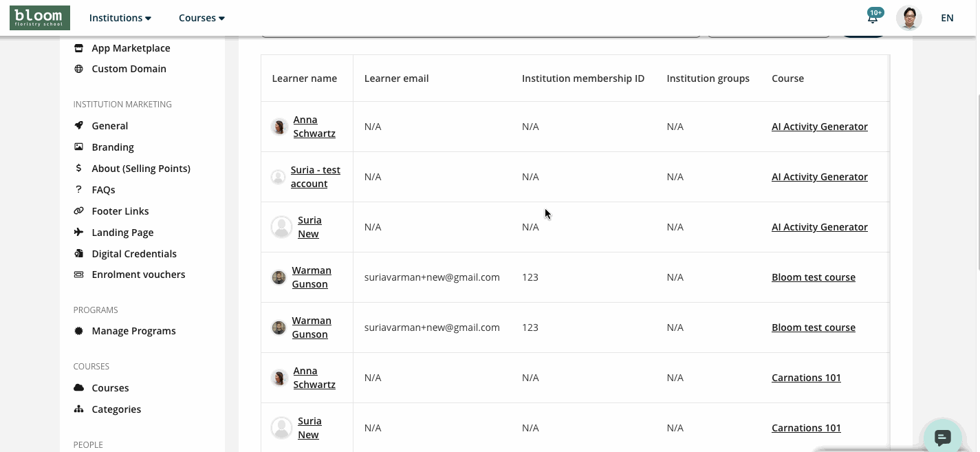Click the chat support bubble icon
The image size is (980, 452).
[942, 437]
